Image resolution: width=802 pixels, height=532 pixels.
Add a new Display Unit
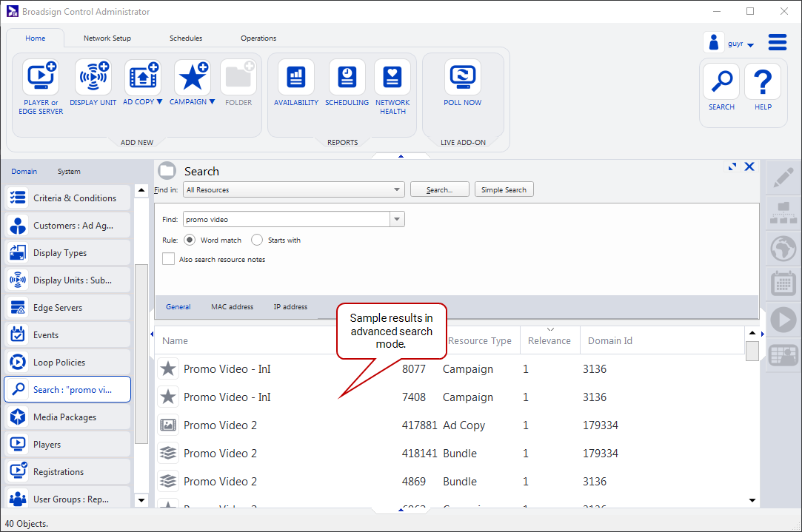tap(93, 78)
